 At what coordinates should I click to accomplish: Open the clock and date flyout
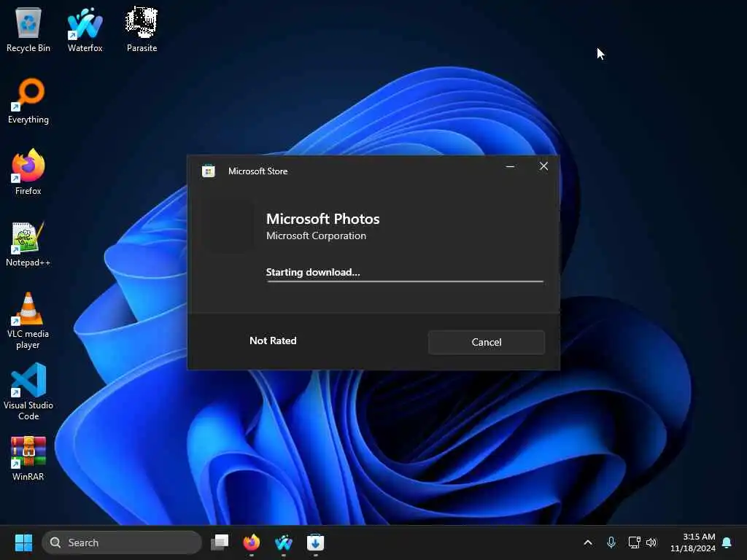pyautogui.click(x=693, y=542)
